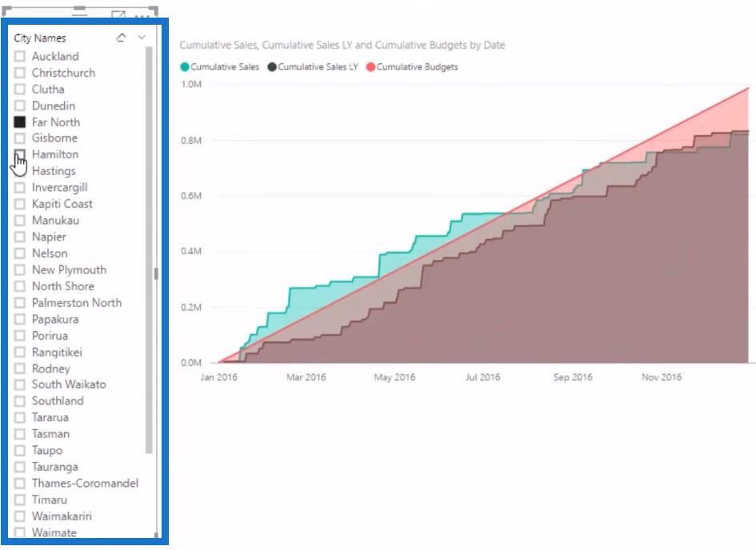The image size is (756, 550).
Task: Tick the Palmerston North checkbox
Action: tap(20, 302)
